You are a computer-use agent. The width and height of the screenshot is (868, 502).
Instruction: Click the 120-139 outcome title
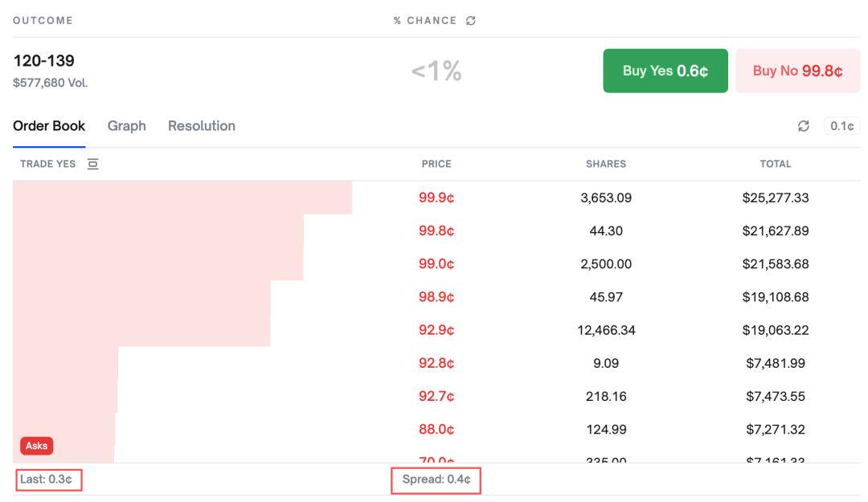coord(43,60)
